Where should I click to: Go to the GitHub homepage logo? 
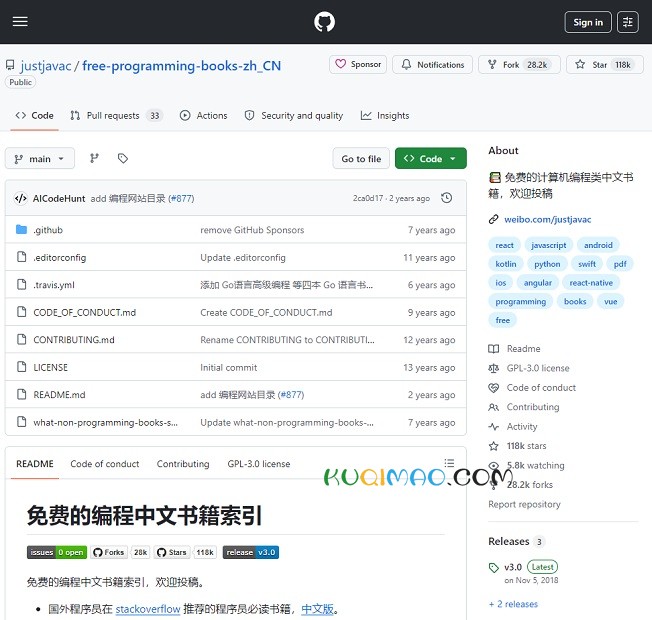[324, 22]
